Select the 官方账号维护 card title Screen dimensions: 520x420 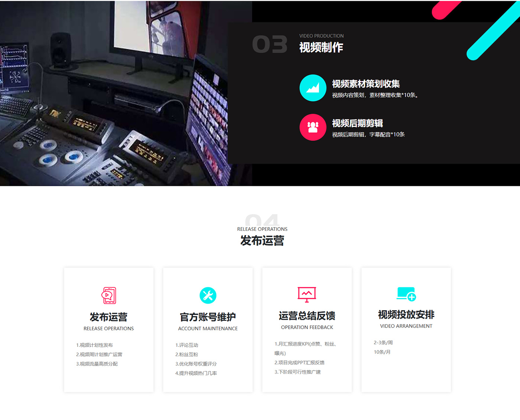[208, 317]
